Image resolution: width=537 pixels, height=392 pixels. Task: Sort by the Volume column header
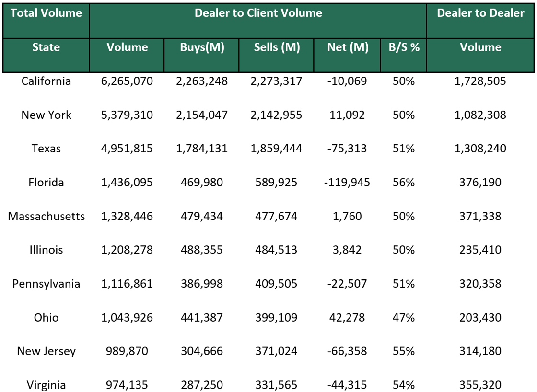click(127, 47)
